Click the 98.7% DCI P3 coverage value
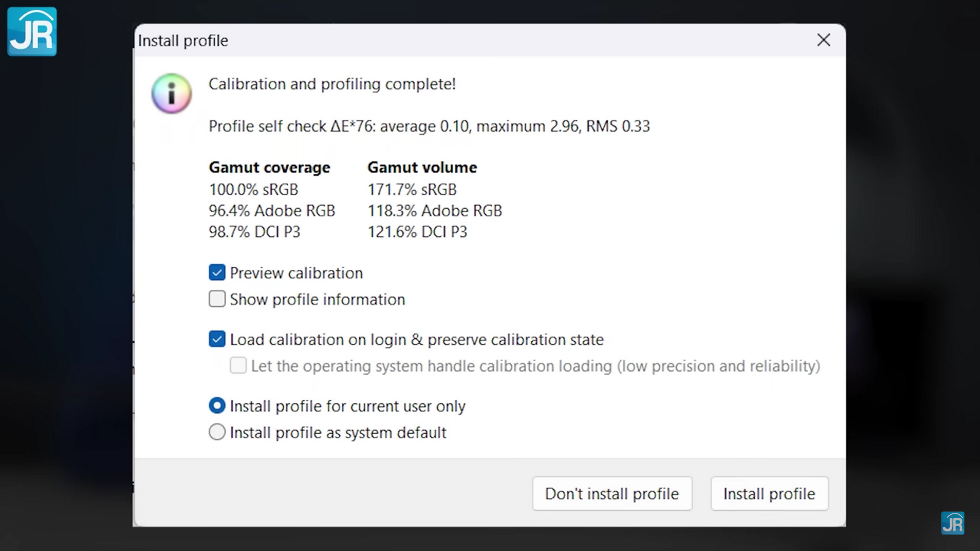This screenshot has width=980, height=551. 255,232
